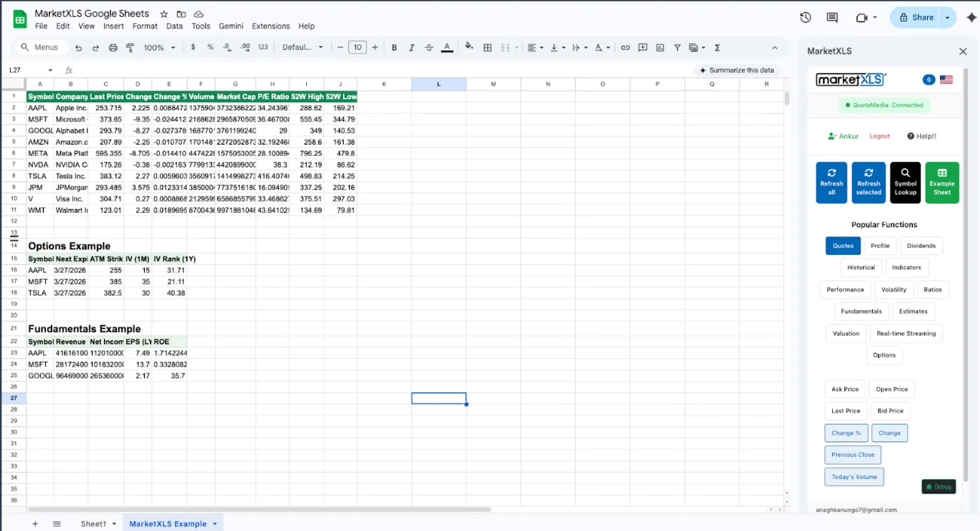Collapse the toolbar with the up chevron

click(x=774, y=47)
